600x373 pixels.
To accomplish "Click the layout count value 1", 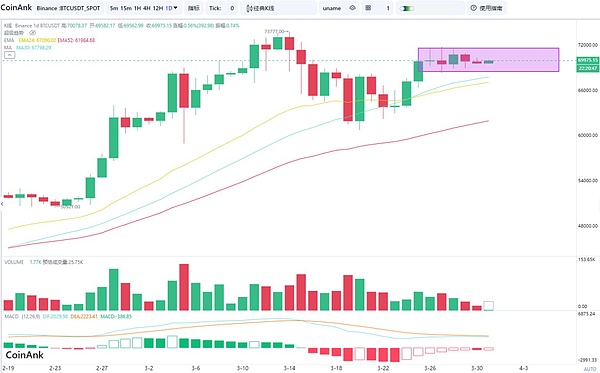I will [x=388, y=8].
